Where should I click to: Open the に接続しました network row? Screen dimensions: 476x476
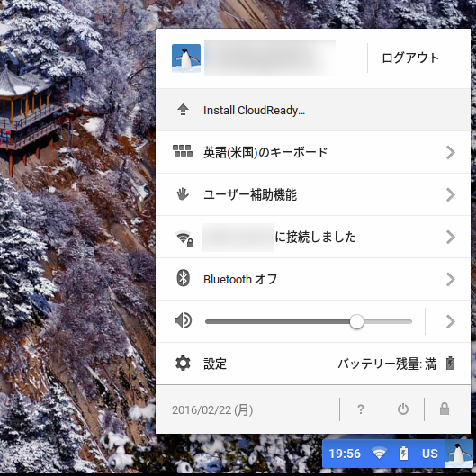[313, 237]
